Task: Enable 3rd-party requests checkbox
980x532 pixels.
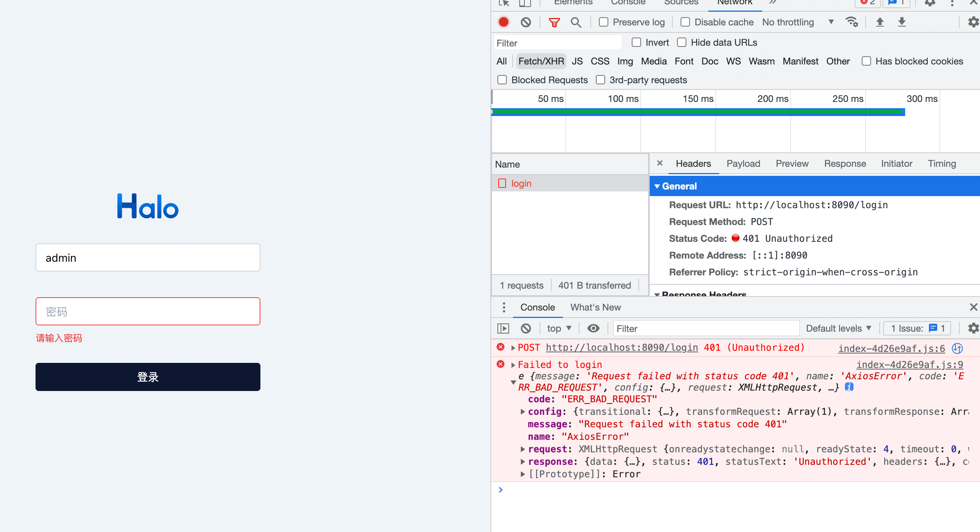Action: (x=600, y=80)
